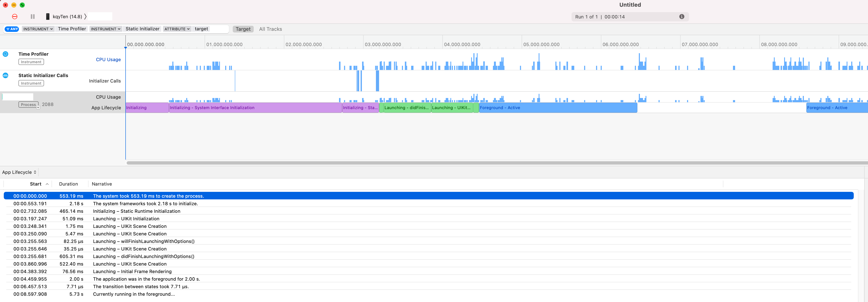Click the Static Initializer Calls icon
The height and width of the screenshot is (302, 868).
click(5, 75)
